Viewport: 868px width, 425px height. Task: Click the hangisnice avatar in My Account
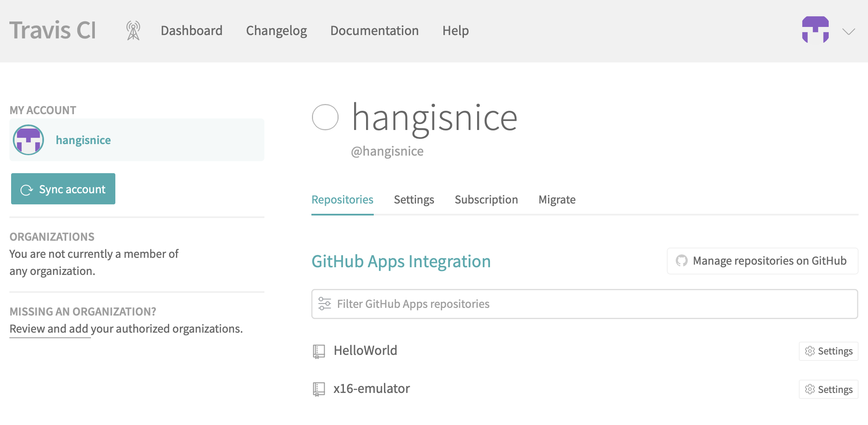click(x=29, y=140)
